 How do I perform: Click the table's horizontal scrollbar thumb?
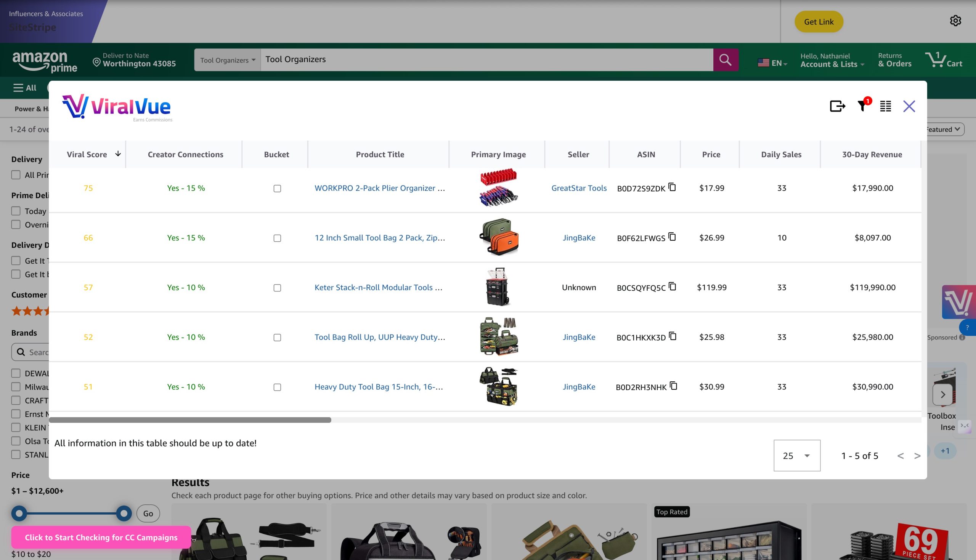tap(190, 420)
